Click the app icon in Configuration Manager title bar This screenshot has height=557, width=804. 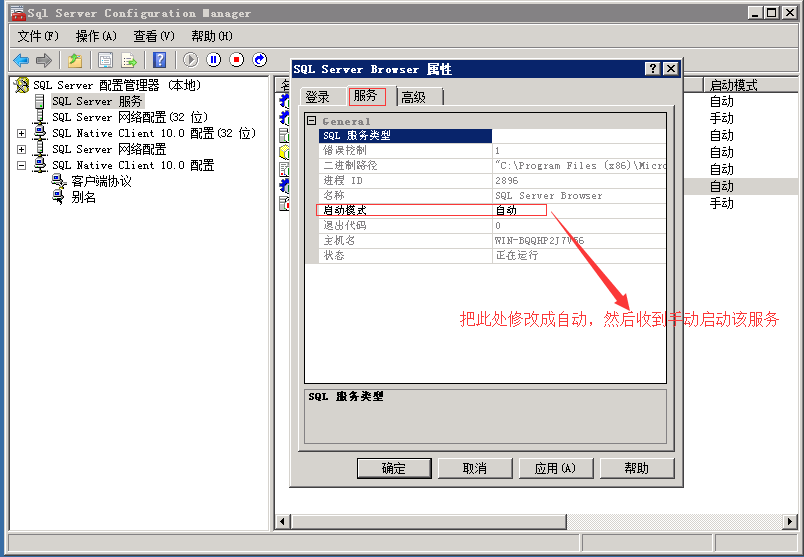pyautogui.click(x=18, y=13)
